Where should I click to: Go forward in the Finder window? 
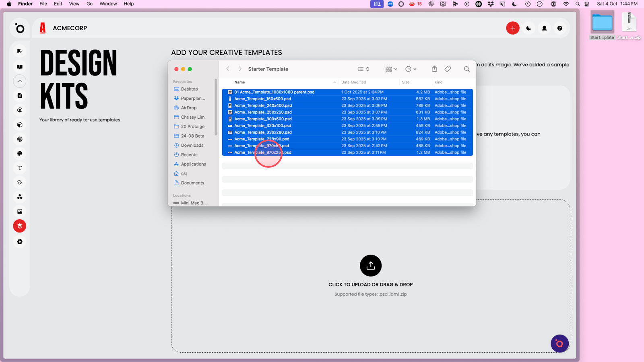tap(240, 69)
